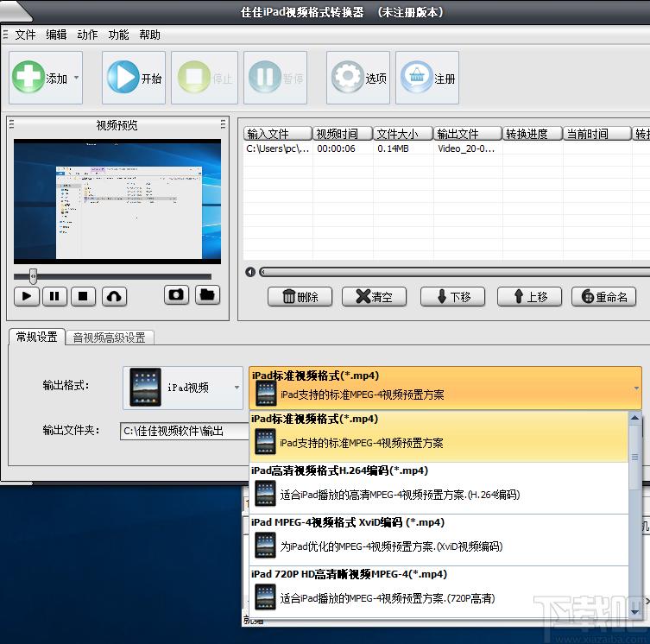Click the headphone audio button in preview
This screenshot has width=650, height=644.
(x=114, y=296)
